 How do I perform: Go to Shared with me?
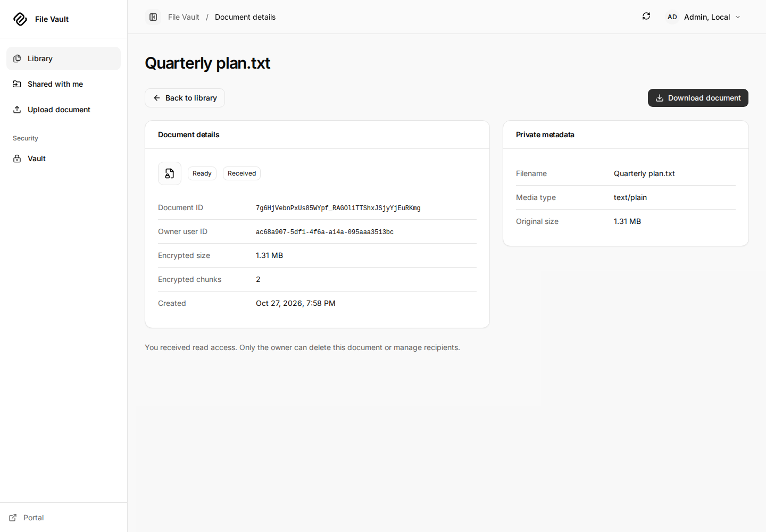[63, 84]
